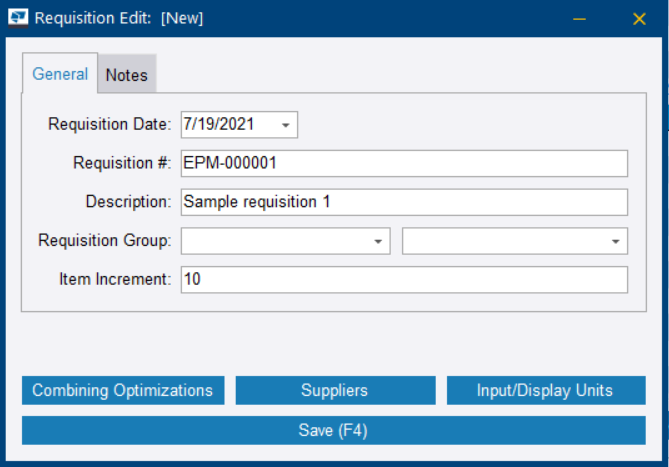Focus the Item Increment field
Viewport: 669px width, 467px height.
(x=404, y=280)
